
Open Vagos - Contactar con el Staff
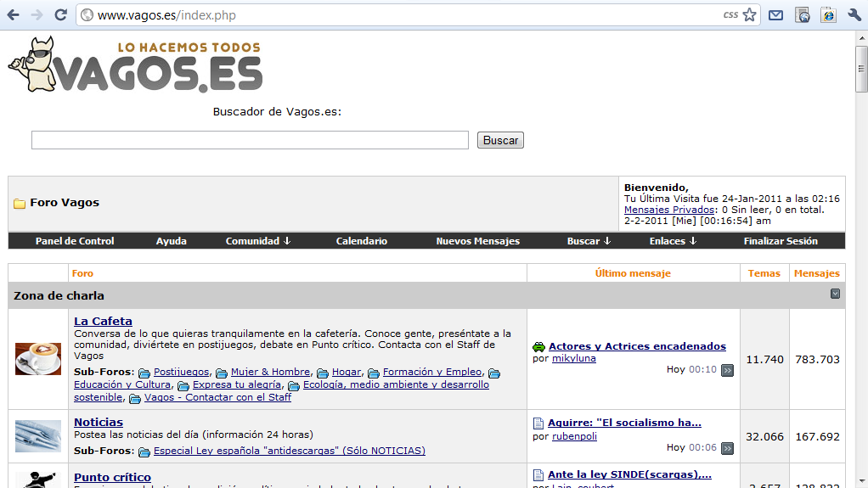coord(217,397)
